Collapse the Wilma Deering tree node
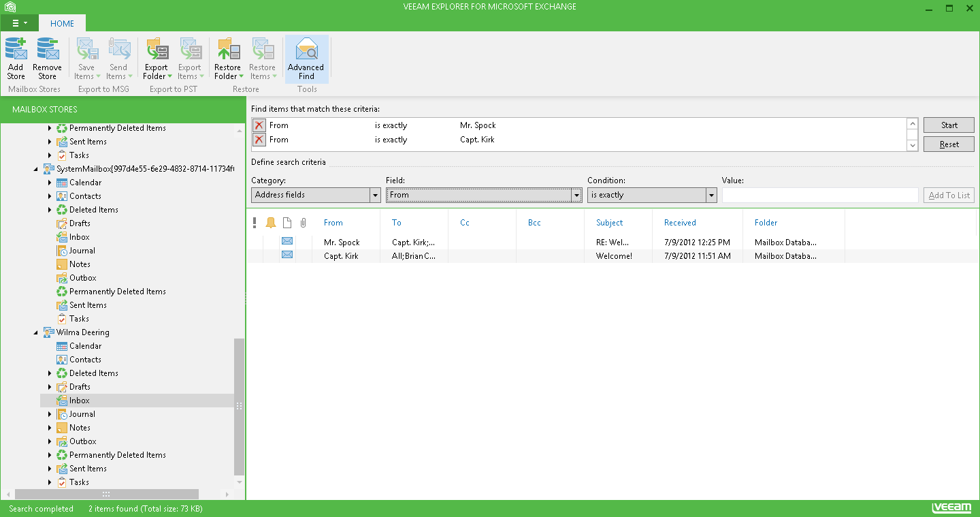980x517 pixels. click(36, 332)
